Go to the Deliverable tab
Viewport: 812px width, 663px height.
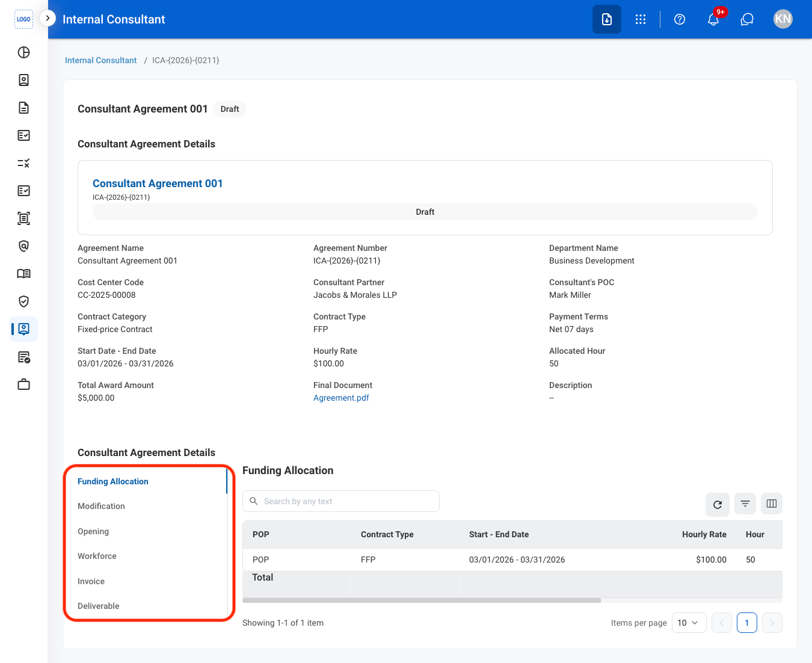pos(98,606)
